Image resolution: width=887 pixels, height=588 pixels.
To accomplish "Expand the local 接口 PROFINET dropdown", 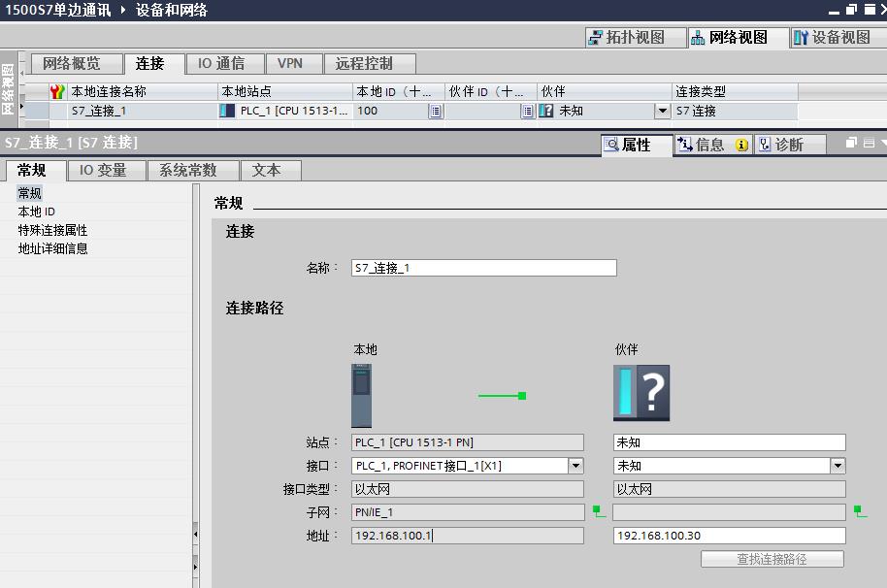I will [575, 466].
